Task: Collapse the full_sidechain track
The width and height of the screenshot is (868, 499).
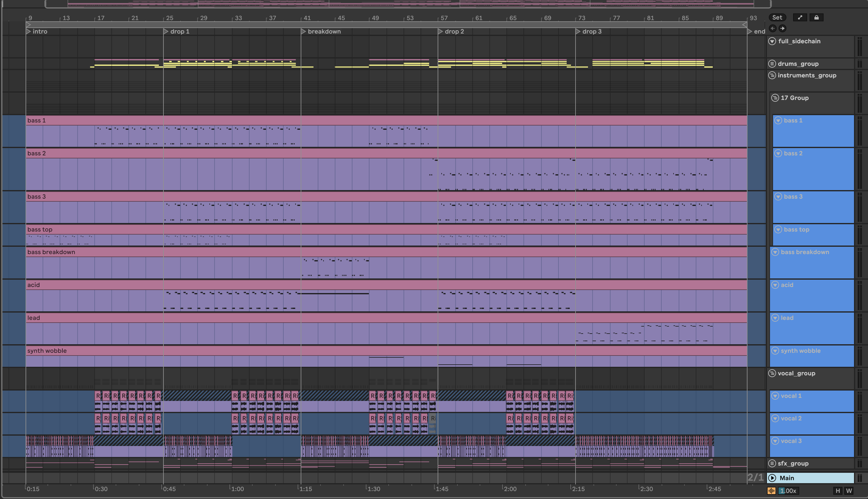Action: click(x=772, y=41)
